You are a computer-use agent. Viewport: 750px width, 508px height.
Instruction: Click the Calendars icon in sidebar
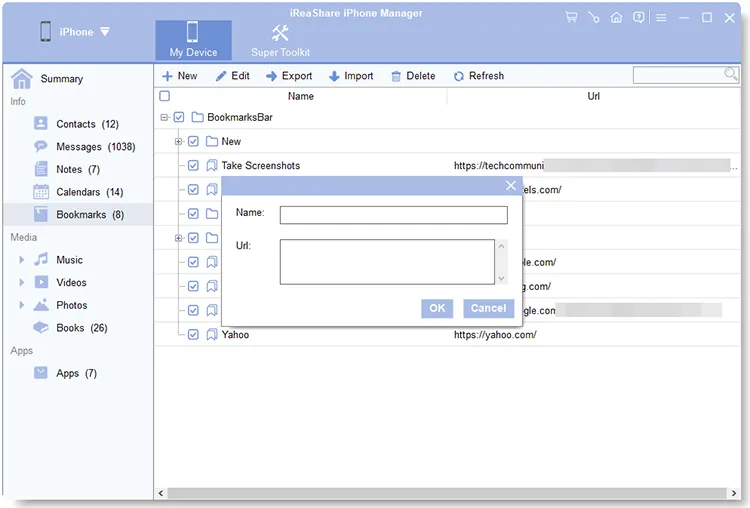[x=41, y=192]
